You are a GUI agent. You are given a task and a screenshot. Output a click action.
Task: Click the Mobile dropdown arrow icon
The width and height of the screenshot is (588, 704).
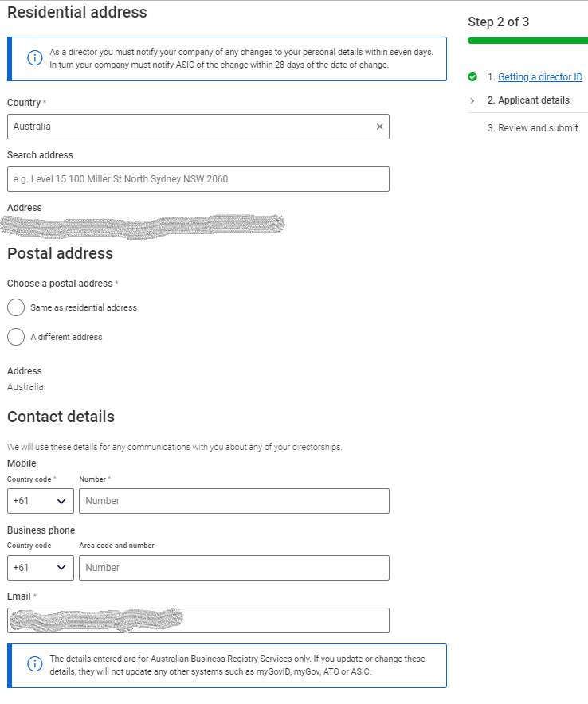click(61, 502)
